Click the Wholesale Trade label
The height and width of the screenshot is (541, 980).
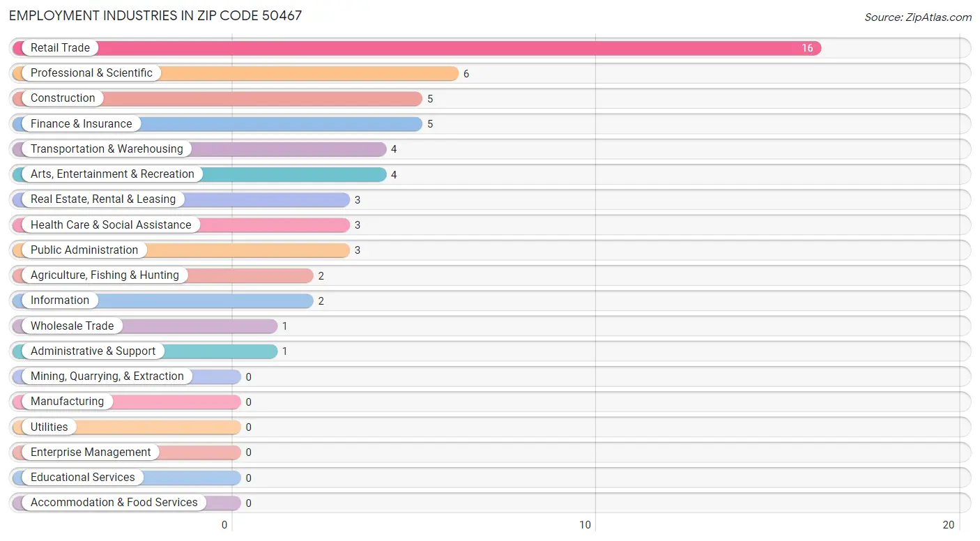point(72,326)
